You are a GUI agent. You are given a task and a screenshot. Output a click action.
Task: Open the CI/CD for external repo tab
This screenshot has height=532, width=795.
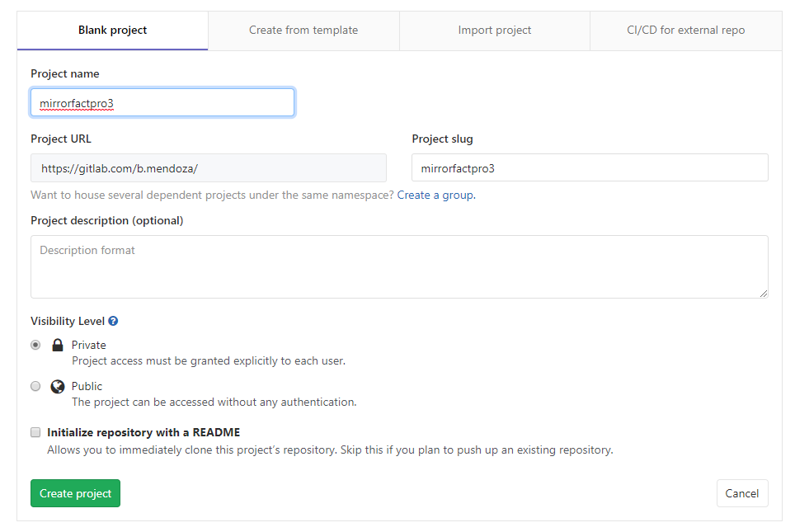[685, 31]
